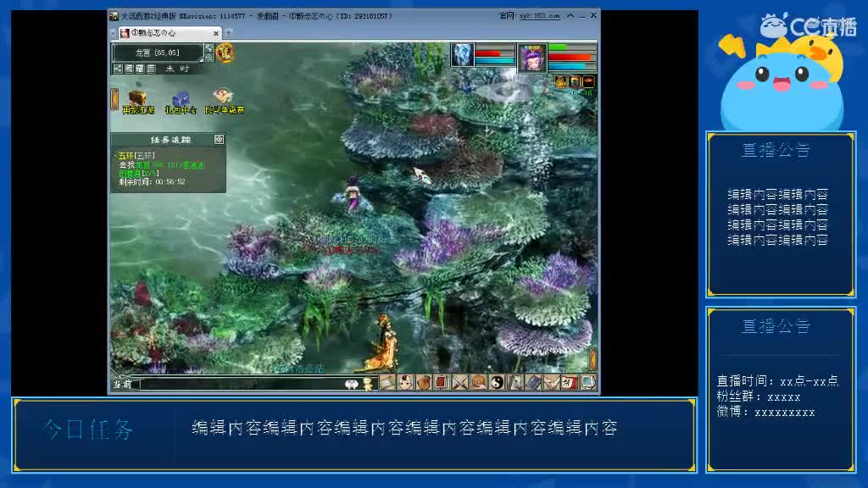
Task: Expand the orange arrow on right game edge
Action: (593, 359)
